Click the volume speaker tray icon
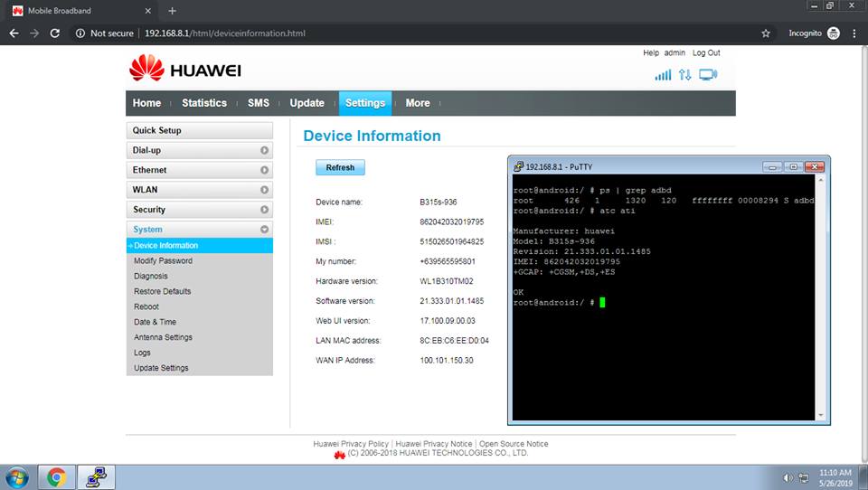 pyautogui.click(x=788, y=478)
